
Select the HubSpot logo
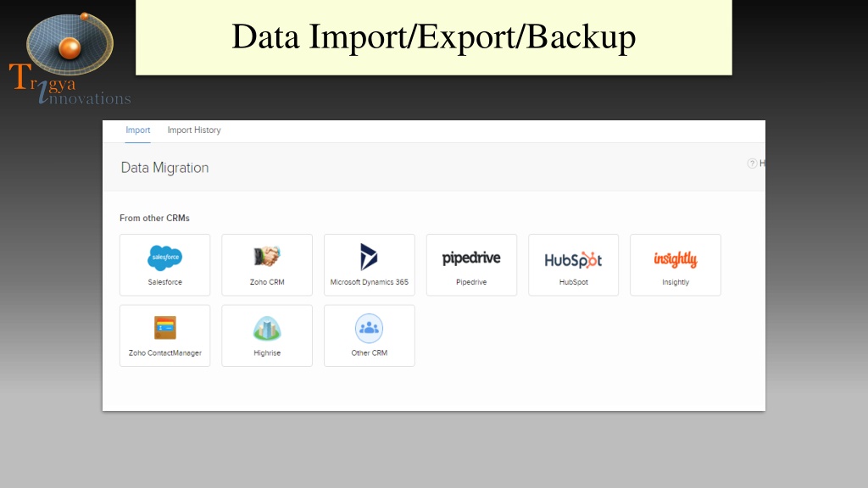pos(574,259)
